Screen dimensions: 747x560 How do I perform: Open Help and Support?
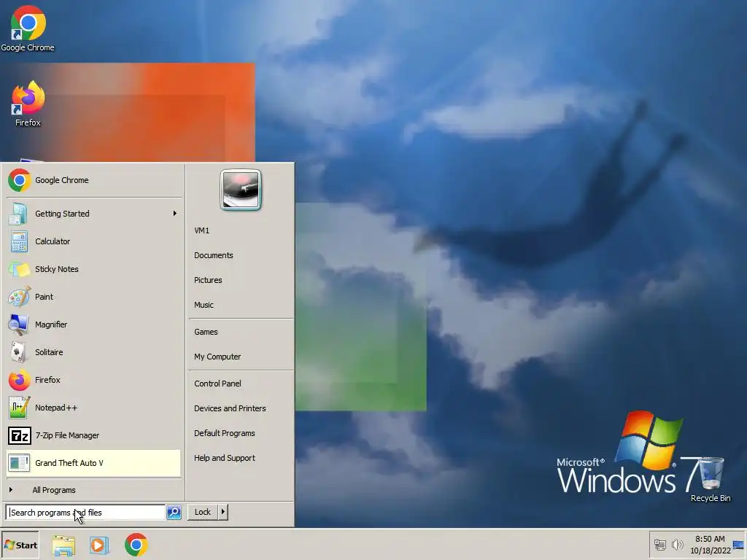click(x=225, y=458)
